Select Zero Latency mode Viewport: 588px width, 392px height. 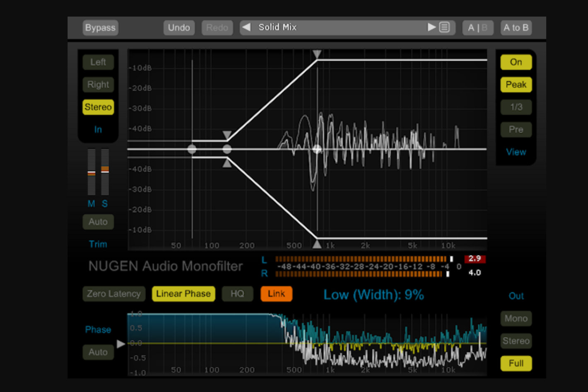point(114,294)
